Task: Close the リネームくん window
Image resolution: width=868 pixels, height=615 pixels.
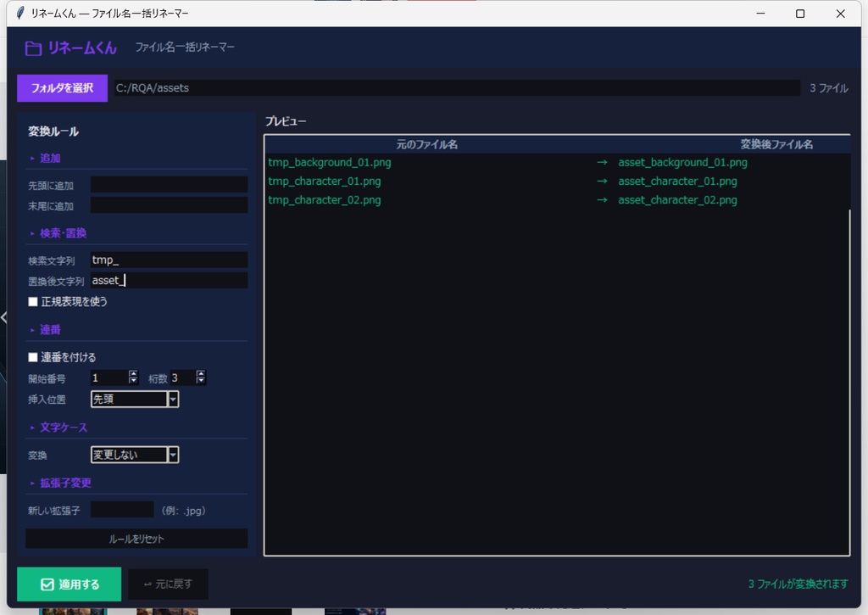Action: click(840, 14)
